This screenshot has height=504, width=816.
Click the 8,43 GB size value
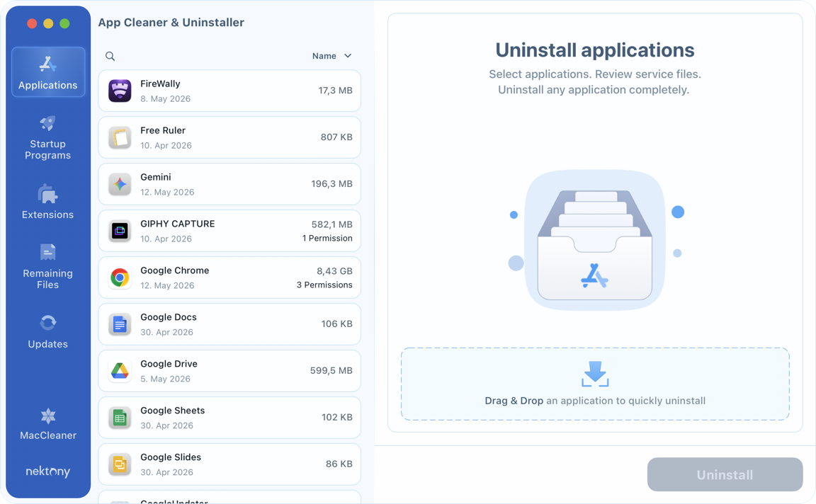334,271
